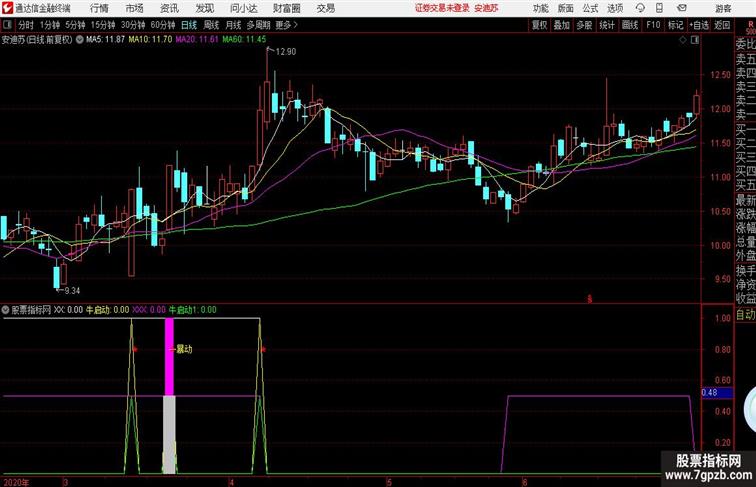Click the 牛启动1: 0.00 indicator value
Screen dimensions: 756x487
pyautogui.click(x=192, y=310)
